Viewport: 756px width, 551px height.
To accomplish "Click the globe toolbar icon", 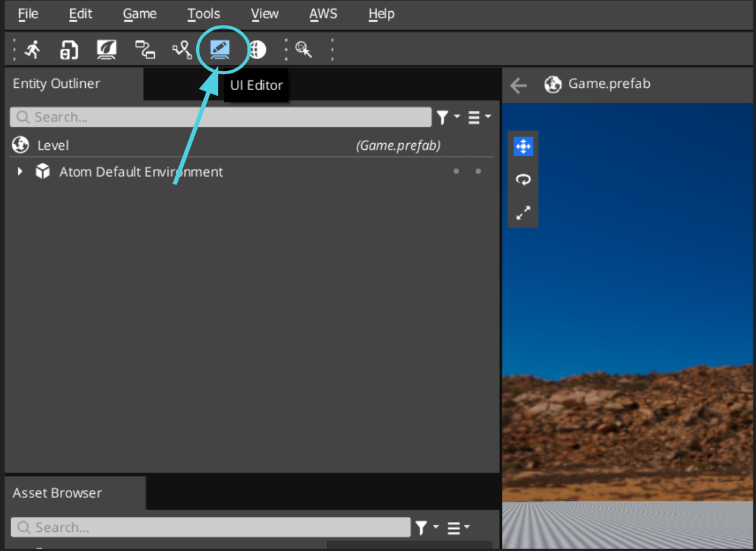I will coord(258,50).
